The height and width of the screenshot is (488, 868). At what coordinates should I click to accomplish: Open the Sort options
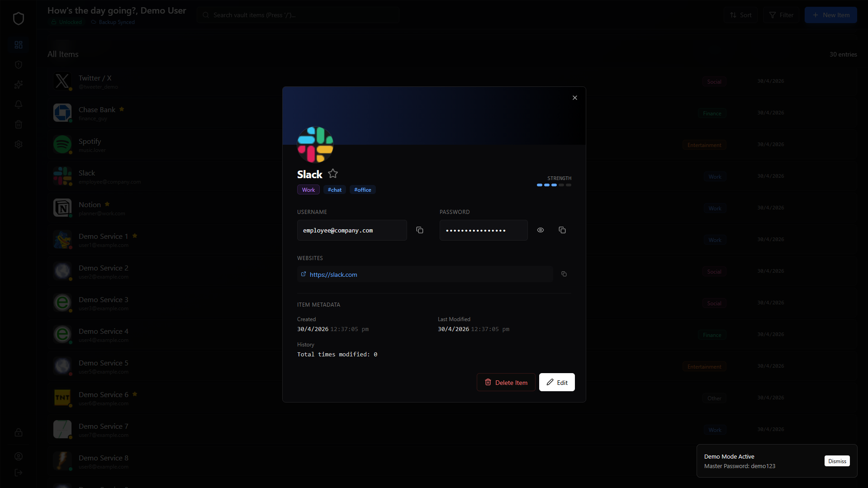[740, 15]
